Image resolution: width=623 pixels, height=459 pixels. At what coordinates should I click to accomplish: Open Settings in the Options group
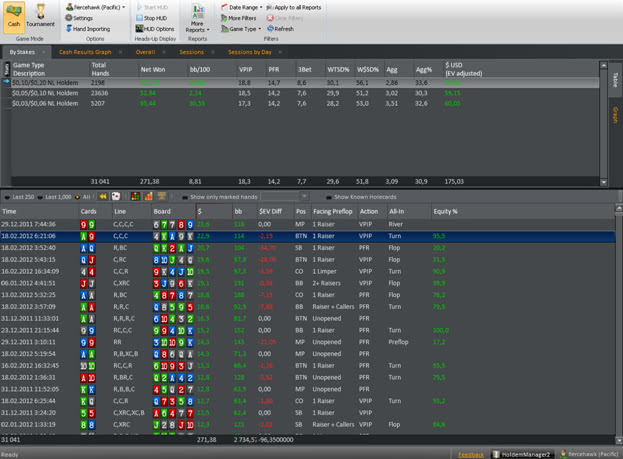point(79,18)
